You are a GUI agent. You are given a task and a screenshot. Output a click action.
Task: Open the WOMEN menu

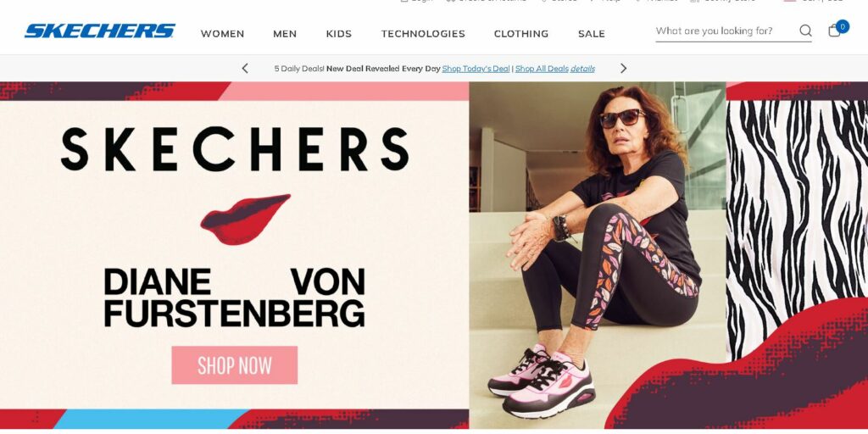click(222, 34)
